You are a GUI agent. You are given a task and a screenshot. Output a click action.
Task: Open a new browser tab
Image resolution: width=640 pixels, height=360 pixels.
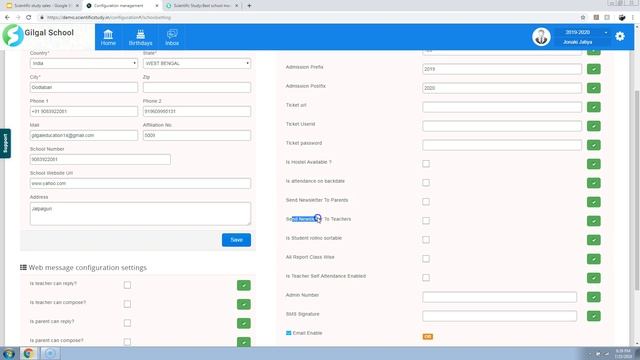[x=249, y=6]
